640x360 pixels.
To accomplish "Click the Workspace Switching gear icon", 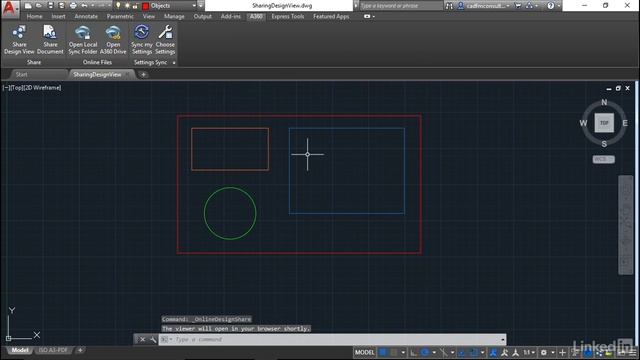I will [x=544, y=353].
